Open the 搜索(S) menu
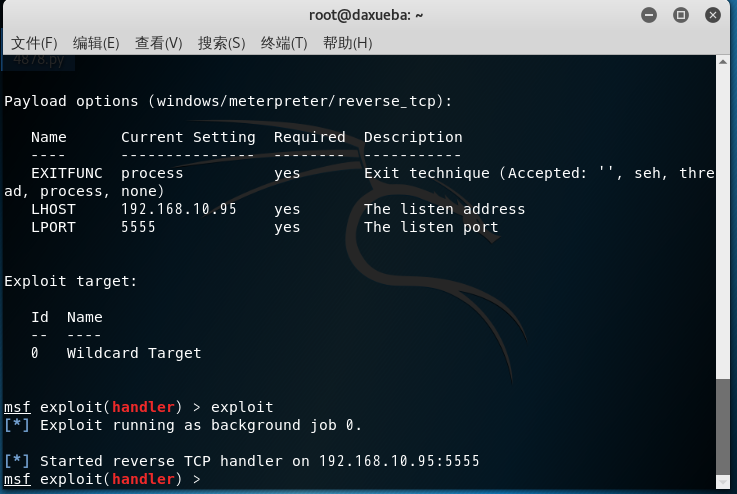This screenshot has height=494, width=737. pyautogui.click(x=221, y=43)
